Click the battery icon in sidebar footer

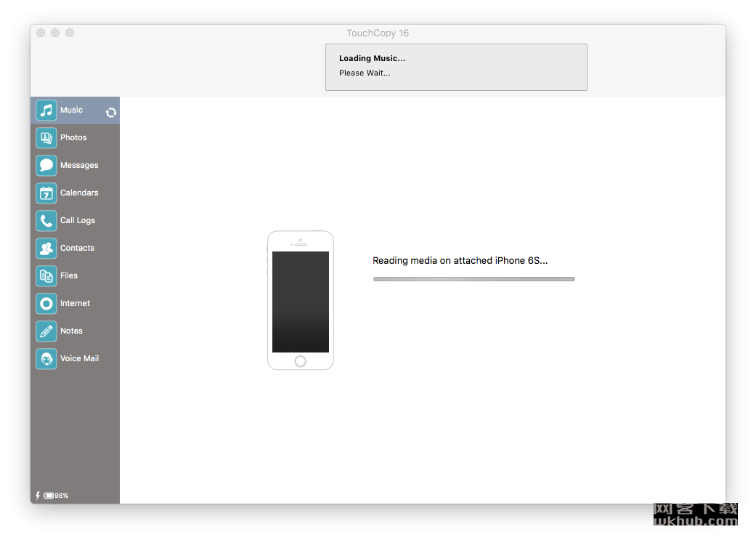[x=49, y=496]
